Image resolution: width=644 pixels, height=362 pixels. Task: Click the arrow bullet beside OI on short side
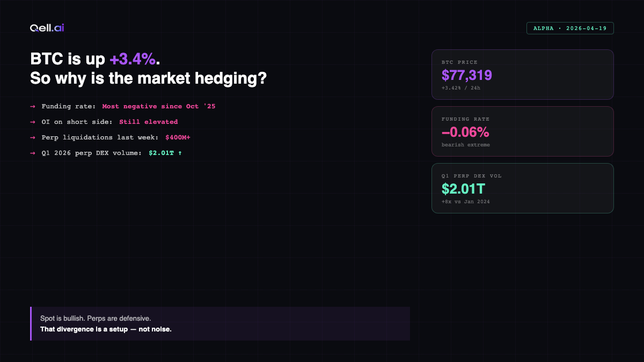click(x=33, y=122)
